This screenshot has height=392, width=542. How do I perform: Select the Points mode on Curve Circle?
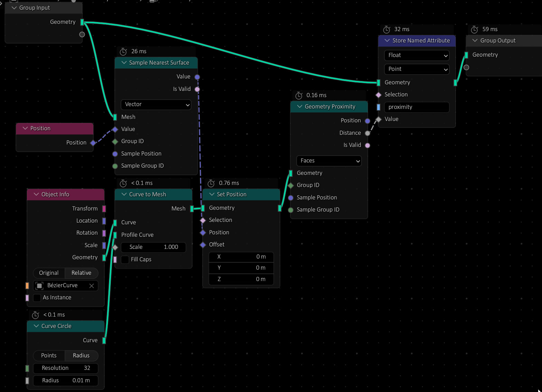point(49,356)
